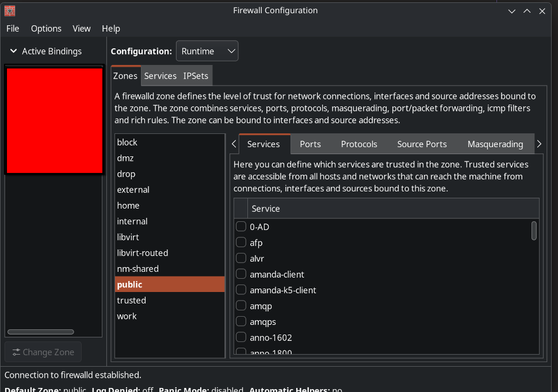Click the services list vertical scrollbar
Screen dimensions: 558x392
(534, 230)
